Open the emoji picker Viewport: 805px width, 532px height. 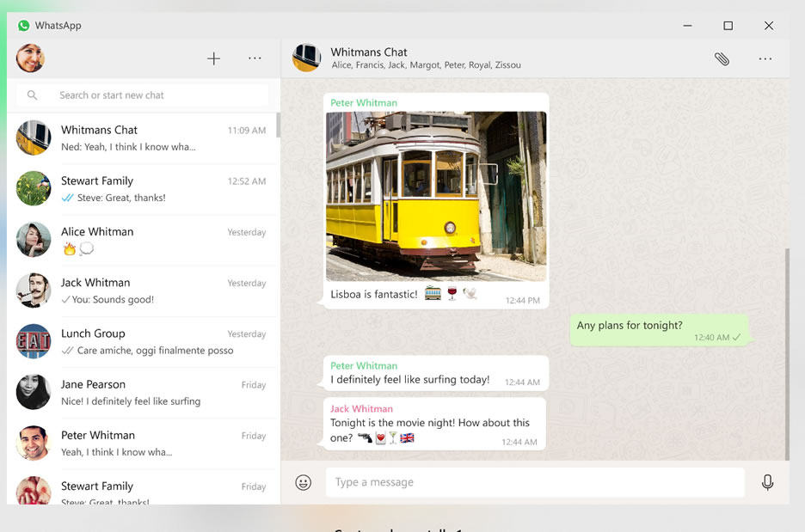pos(303,482)
